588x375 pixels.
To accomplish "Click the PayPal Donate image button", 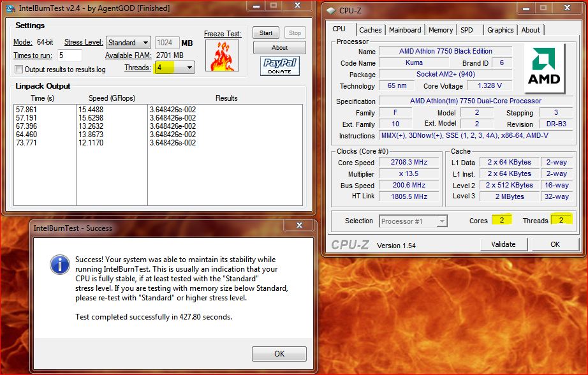I will click(280, 66).
